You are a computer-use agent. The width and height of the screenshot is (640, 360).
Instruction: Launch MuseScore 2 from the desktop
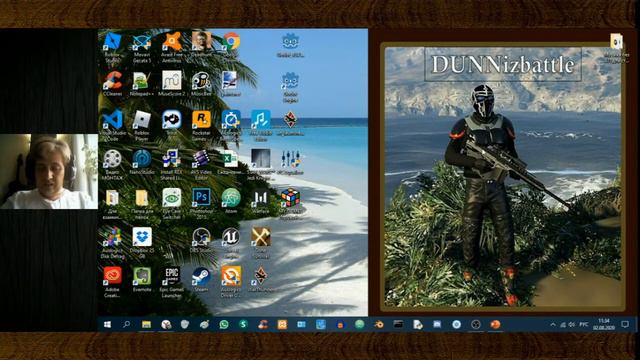171,84
